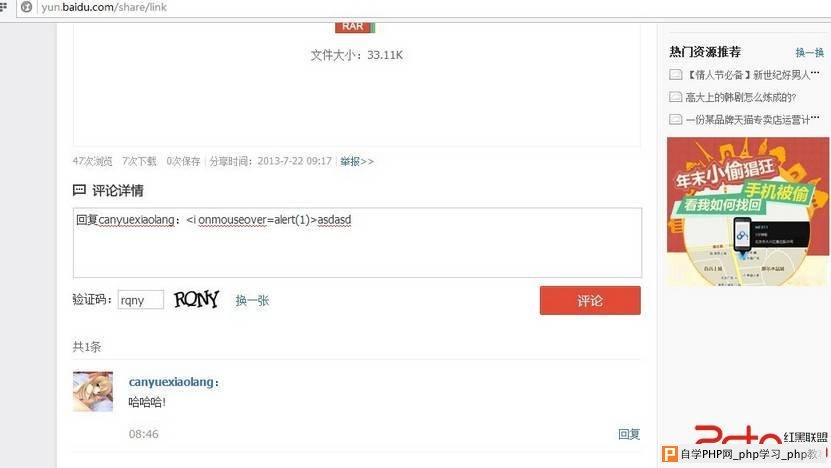
Task: Click the yun.baidu.com address bar URL
Action: 104,7
